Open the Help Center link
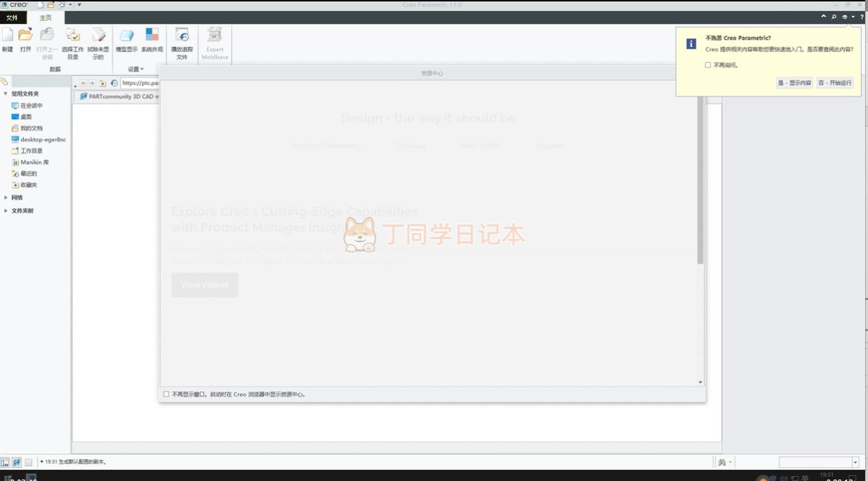The image size is (868, 481). 481,146
